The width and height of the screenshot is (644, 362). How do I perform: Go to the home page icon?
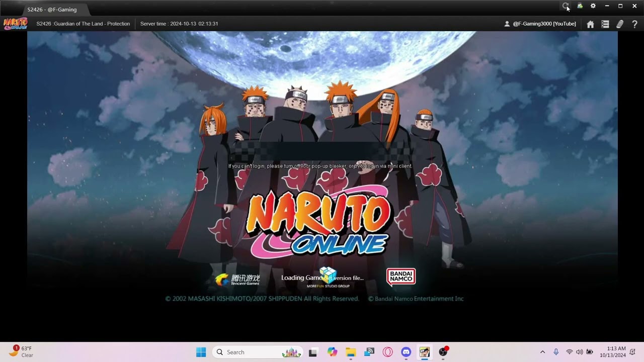tap(591, 24)
